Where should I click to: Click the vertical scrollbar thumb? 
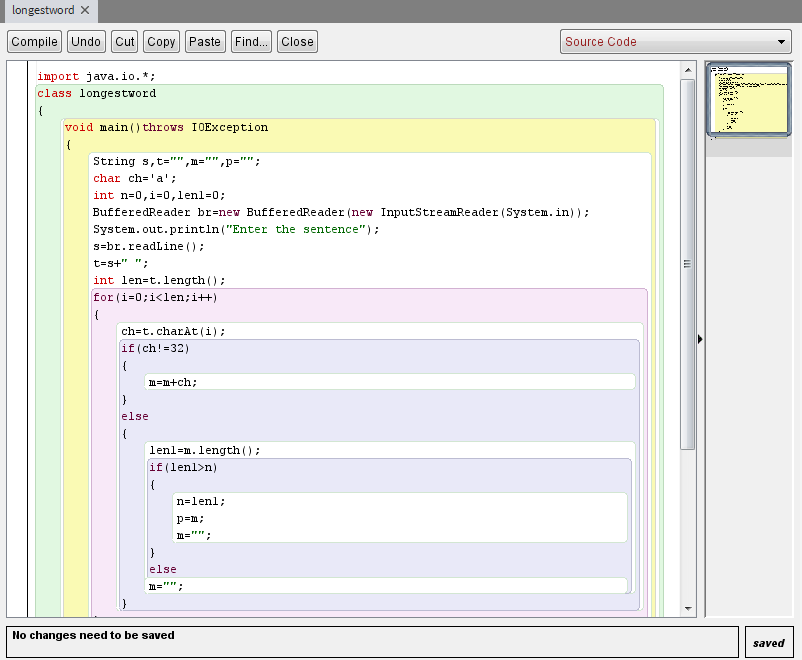[688, 264]
